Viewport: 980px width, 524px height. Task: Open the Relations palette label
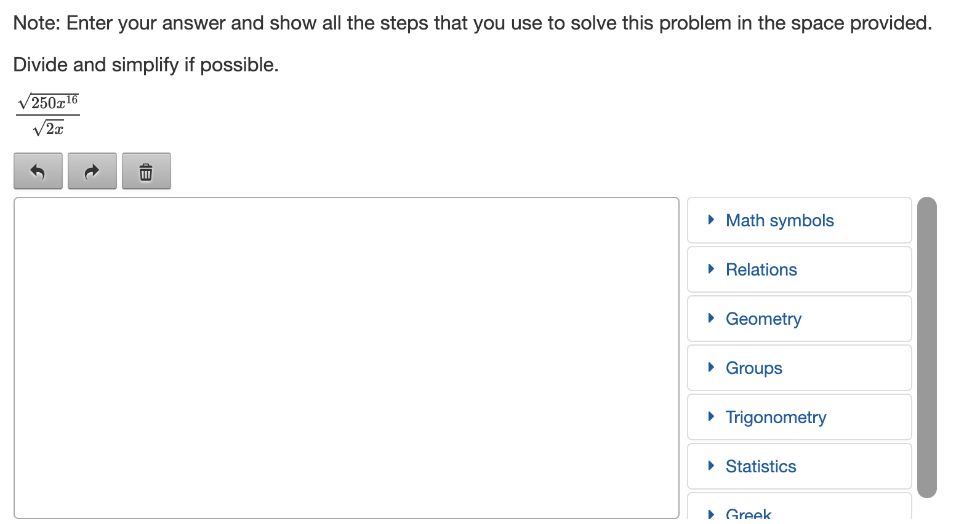pyautogui.click(x=761, y=270)
